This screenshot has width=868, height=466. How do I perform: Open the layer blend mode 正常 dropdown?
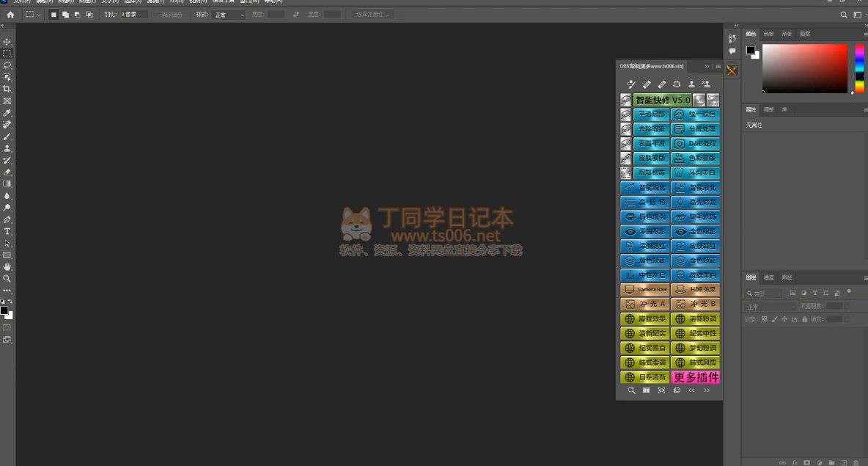[x=770, y=306]
